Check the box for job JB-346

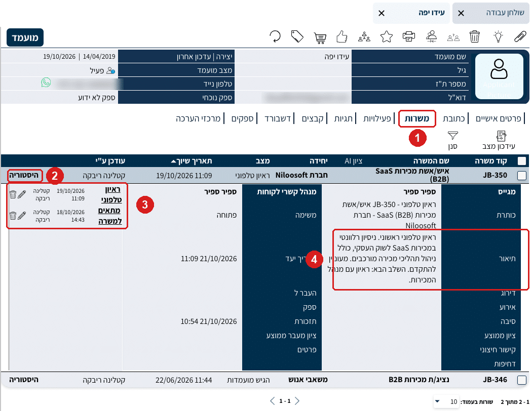(x=522, y=380)
